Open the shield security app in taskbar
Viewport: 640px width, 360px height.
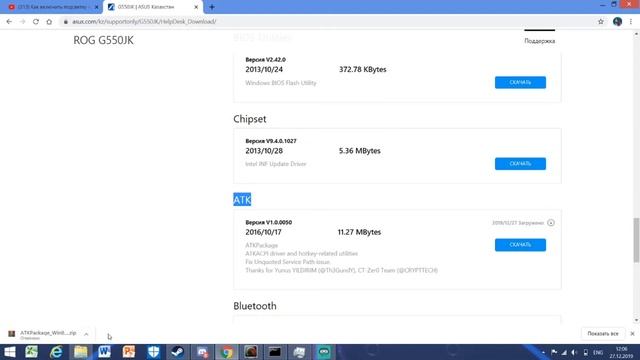(x=153, y=352)
